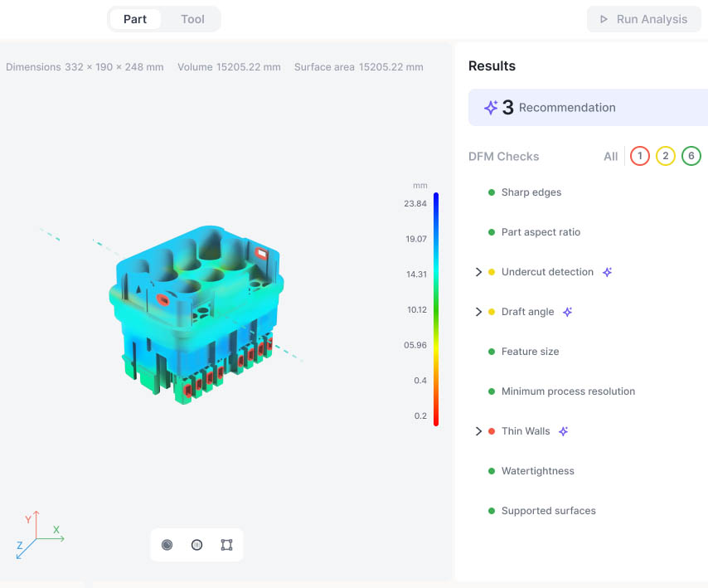708x588 pixels.
Task: Click the 23.84 scale label
Action: click(x=415, y=204)
